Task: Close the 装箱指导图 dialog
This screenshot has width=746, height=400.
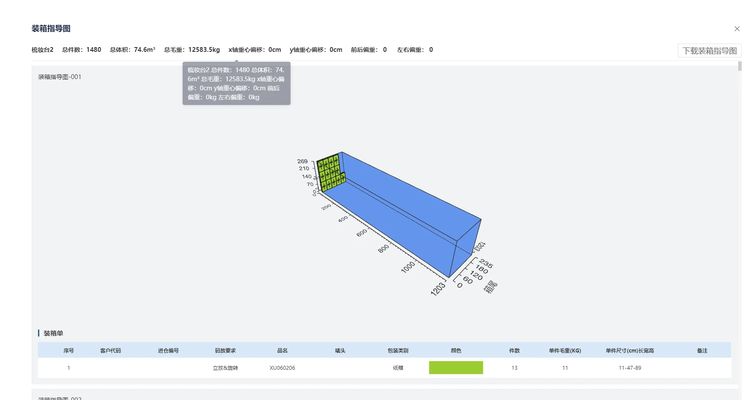Action: pos(737,29)
